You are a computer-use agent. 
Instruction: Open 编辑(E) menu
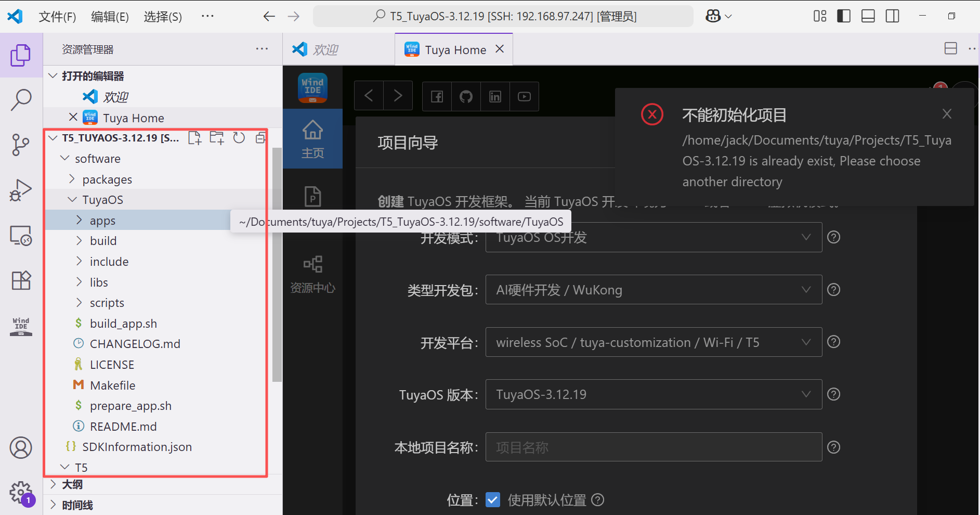tap(110, 17)
